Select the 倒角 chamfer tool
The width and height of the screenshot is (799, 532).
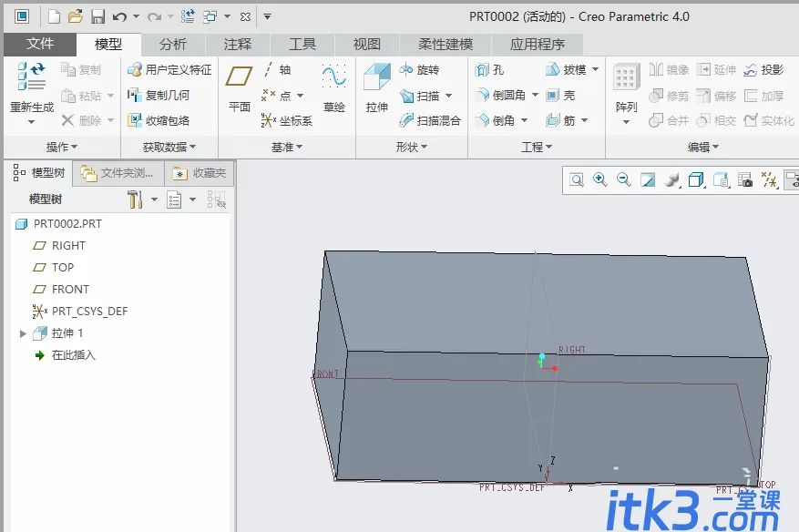click(x=495, y=121)
